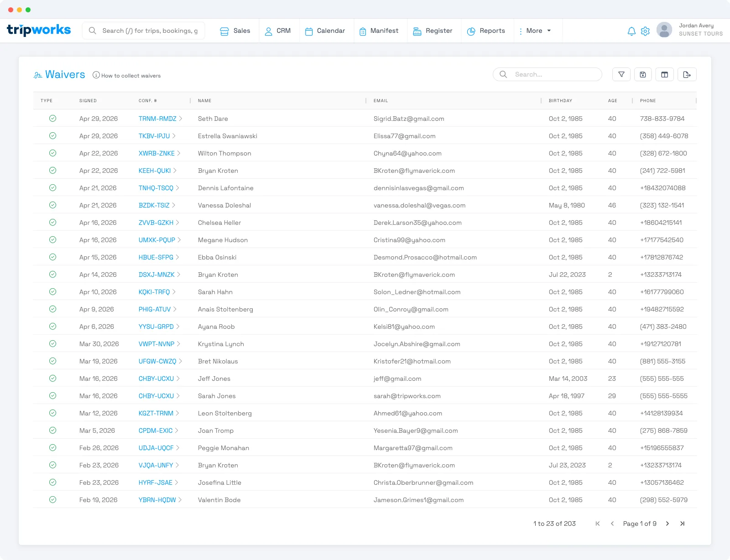The height and width of the screenshot is (560, 730).
Task: Click the signed status icon for Valentin Bode
Action: pyautogui.click(x=53, y=500)
